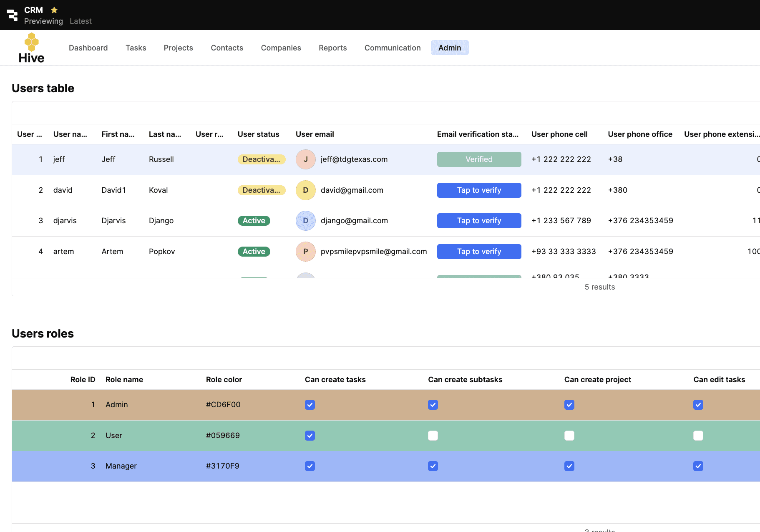Enable "Can create subtasks" for the User role
Screen dimensions: 760x532
click(433, 435)
